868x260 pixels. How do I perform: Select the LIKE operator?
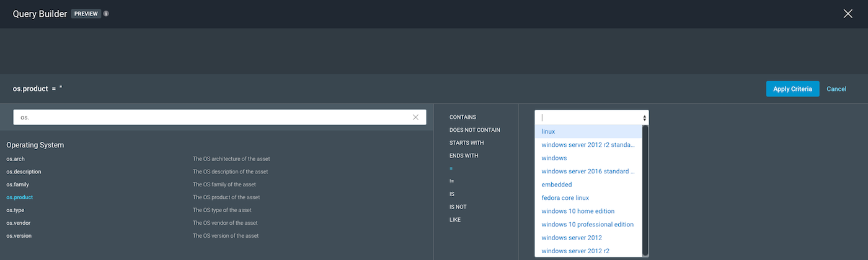(455, 220)
